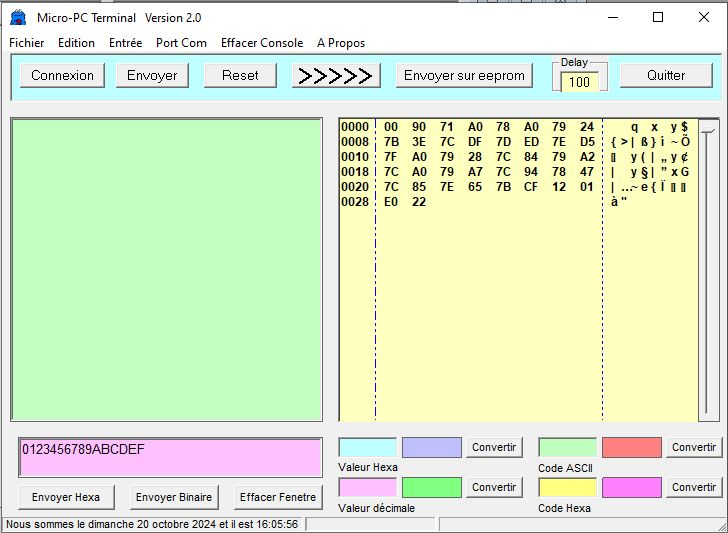Click the Reset button

[x=240, y=75]
